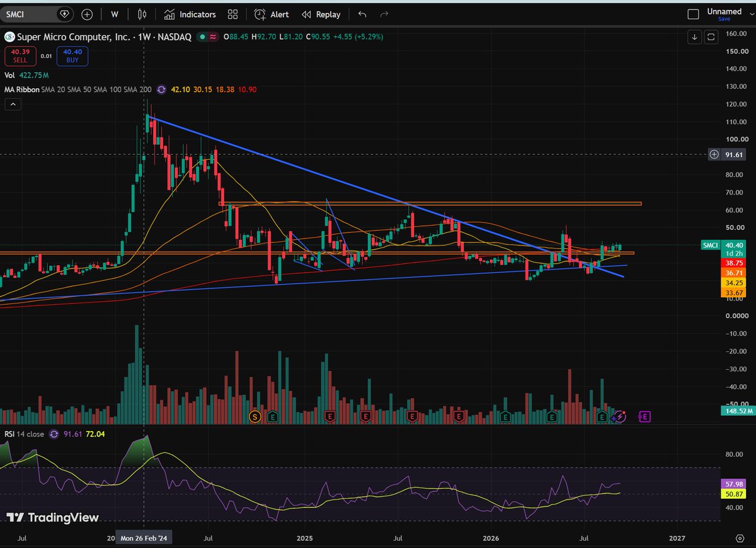This screenshot has width=756, height=548.
Task: Click the MA Ribbon purple refresh icon
Action: click(x=161, y=89)
